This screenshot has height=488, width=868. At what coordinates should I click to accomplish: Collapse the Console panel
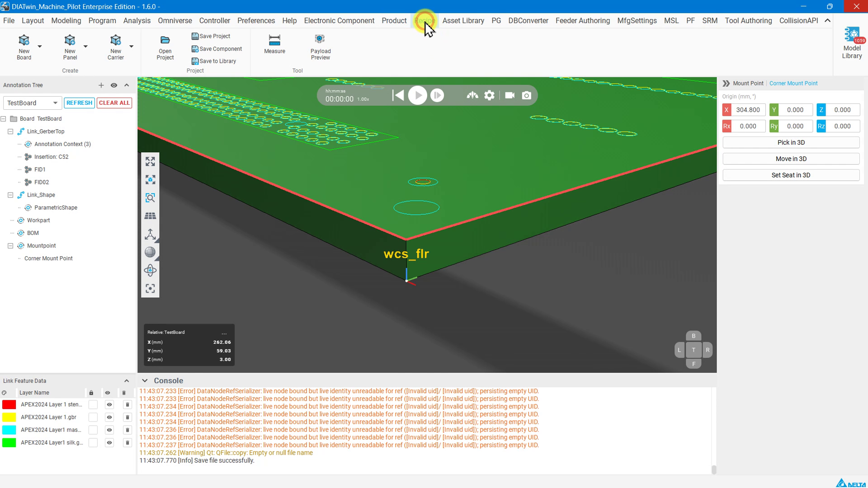[145, 381]
